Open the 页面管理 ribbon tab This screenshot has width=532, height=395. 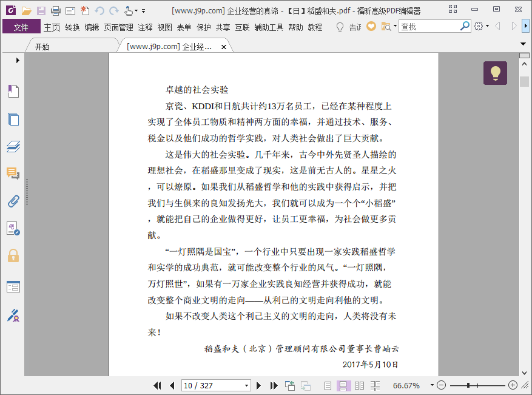point(118,27)
